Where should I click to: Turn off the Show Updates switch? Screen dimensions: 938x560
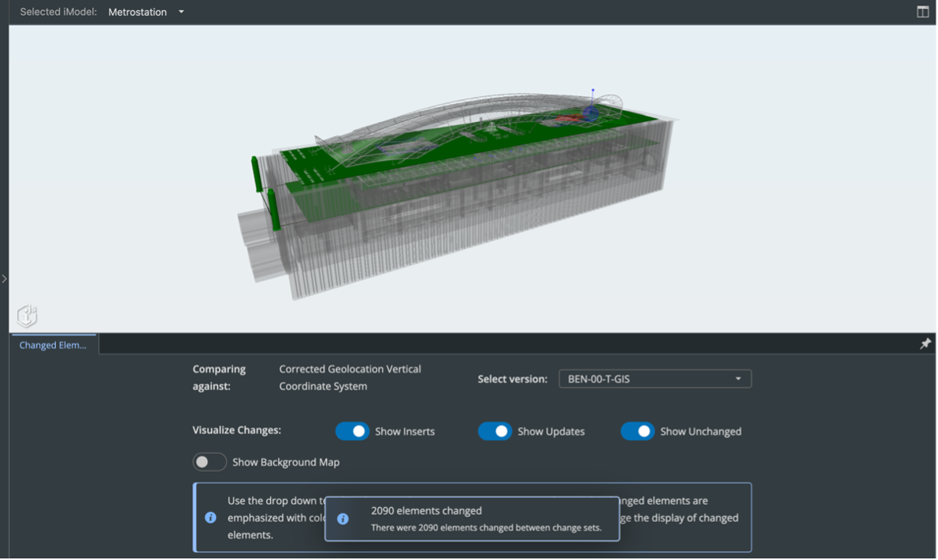click(495, 432)
